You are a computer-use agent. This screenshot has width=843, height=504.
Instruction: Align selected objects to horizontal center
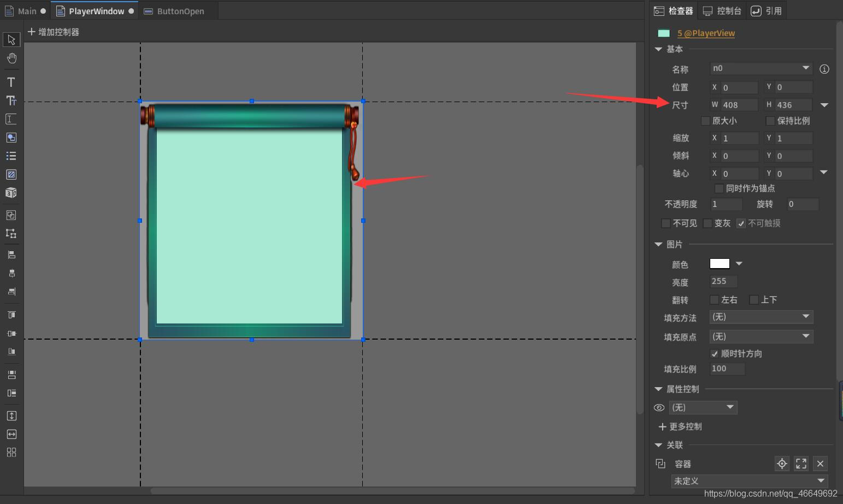coord(11,273)
